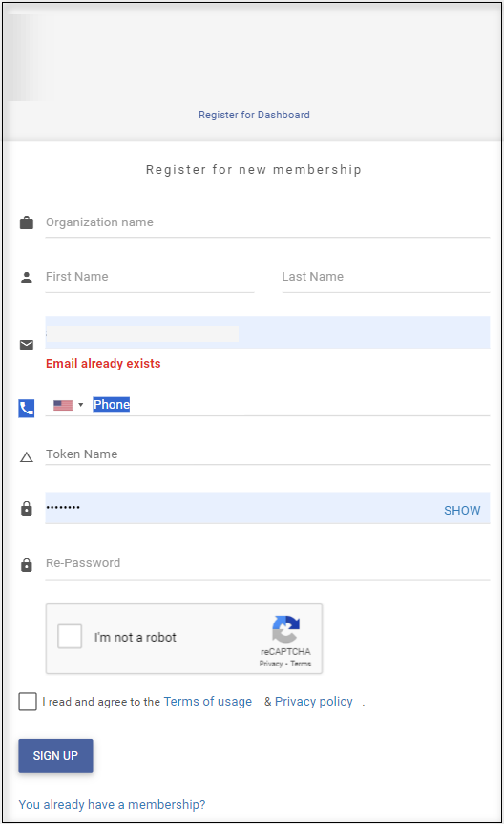Click the Register for Dashboard link
The height and width of the screenshot is (824, 504).
click(x=254, y=115)
